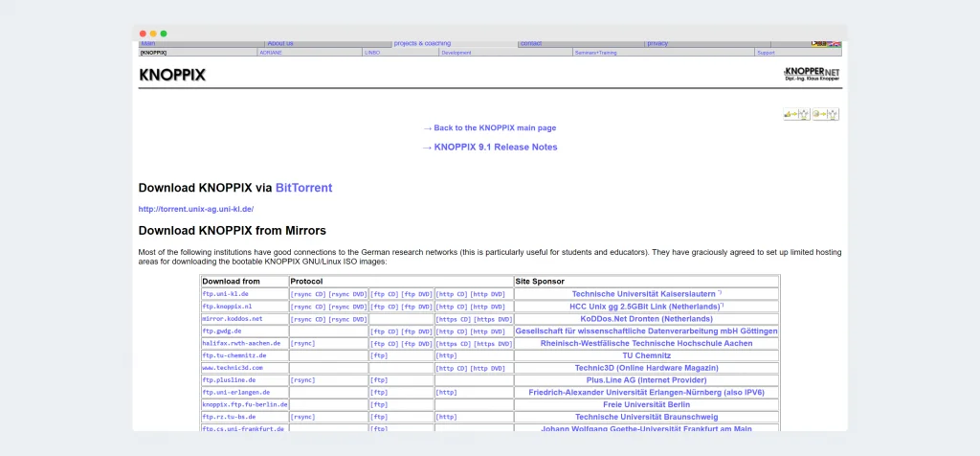980x456 pixels.
Task: Click [https CD] in mirror.koddos.net row
Action: click(x=454, y=319)
